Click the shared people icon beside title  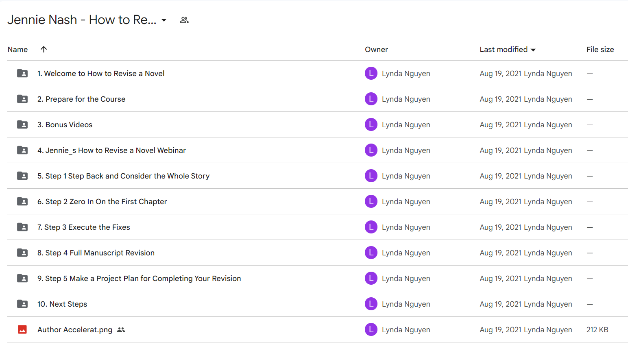click(x=184, y=20)
